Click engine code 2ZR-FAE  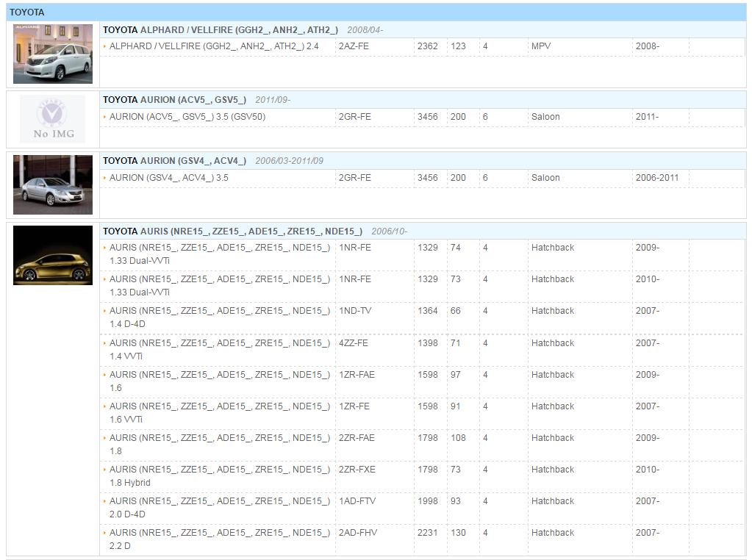pyautogui.click(x=357, y=438)
